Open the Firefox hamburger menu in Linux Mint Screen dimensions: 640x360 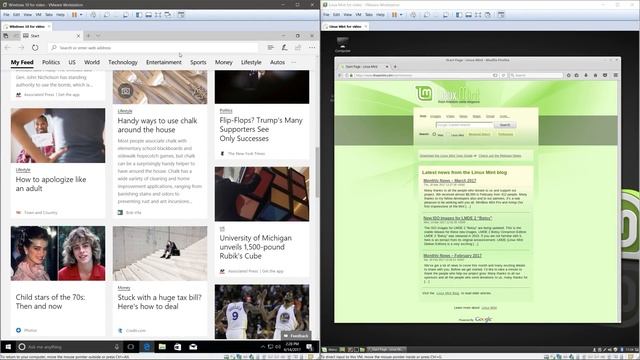[615, 76]
